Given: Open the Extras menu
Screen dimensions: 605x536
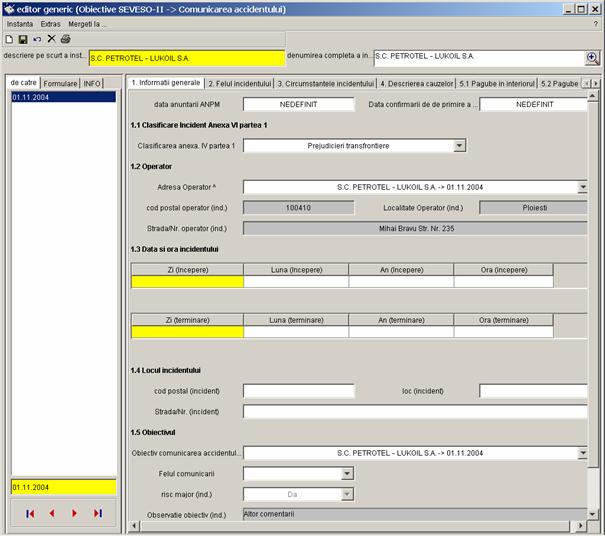Looking at the screenshot, I should [x=50, y=23].
